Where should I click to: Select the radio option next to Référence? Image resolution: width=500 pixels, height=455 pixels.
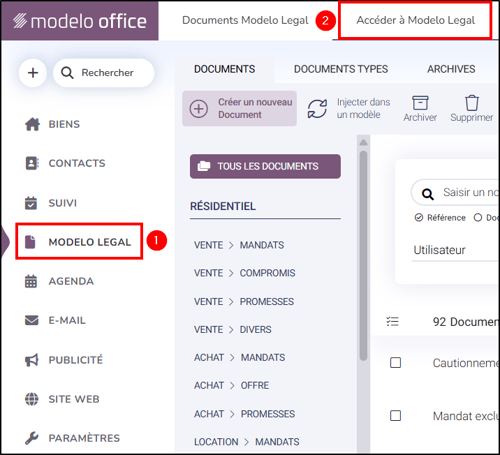pos(478,218)
